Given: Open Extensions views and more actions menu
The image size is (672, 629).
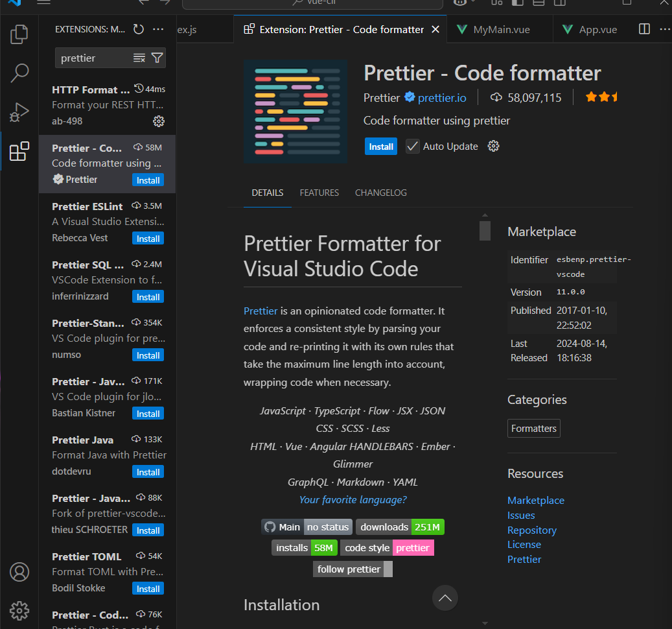Looking at the screenshot, I should pyautogui.click(x=158, y=29).
